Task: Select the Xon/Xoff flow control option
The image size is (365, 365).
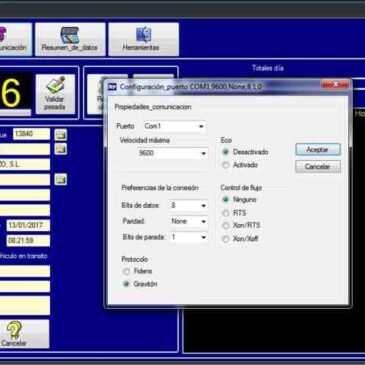Action: pos(226,239)
